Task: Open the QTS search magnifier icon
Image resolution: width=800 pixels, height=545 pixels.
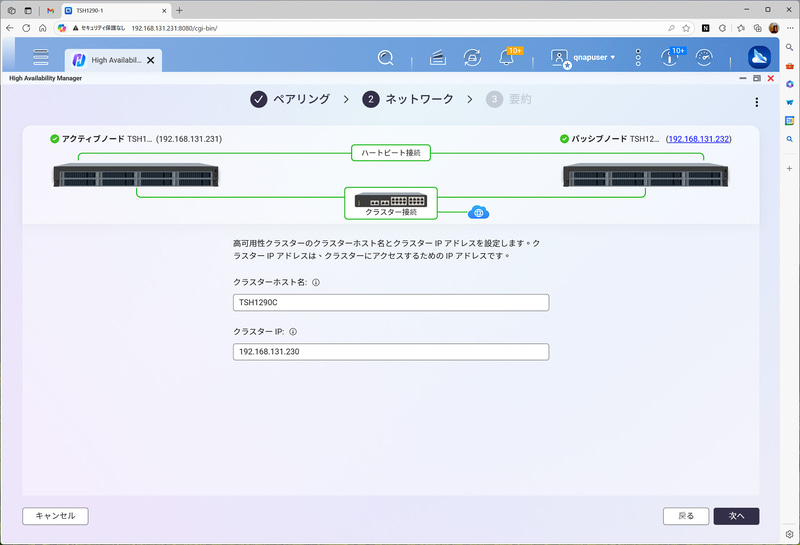Action: (386, 58)
